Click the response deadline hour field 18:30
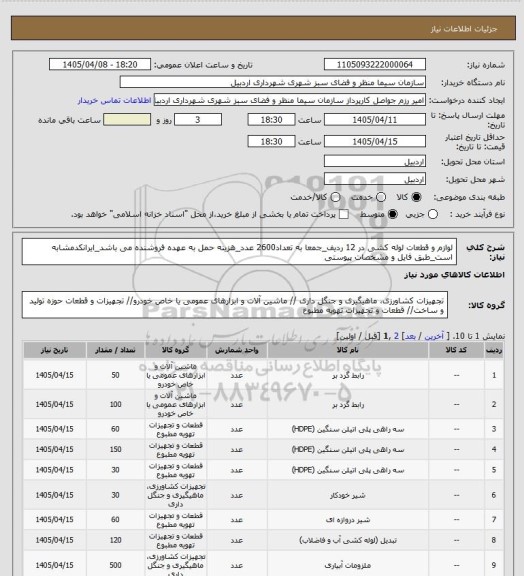 click(272, 120)
